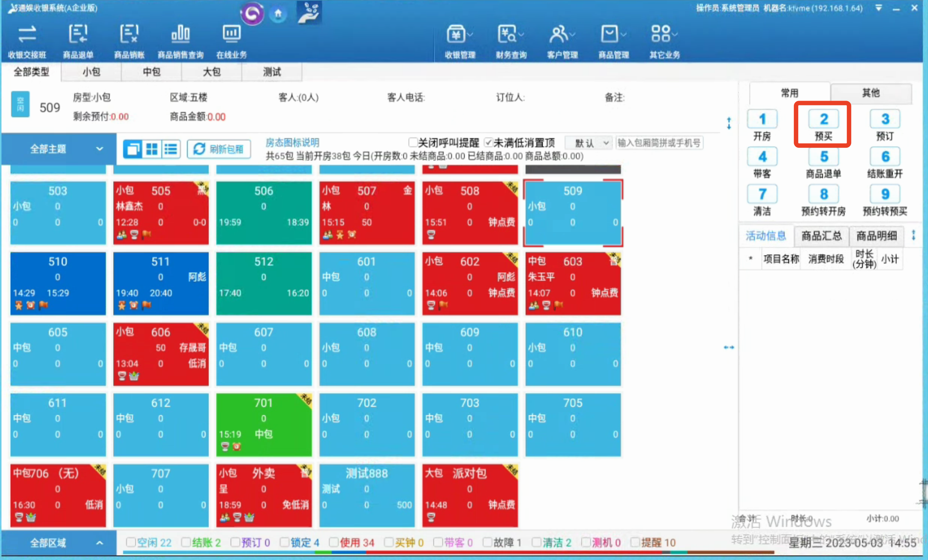Check the 锁定 4 status filter
This screenshot has width=928, height=560.
point(284,542)
